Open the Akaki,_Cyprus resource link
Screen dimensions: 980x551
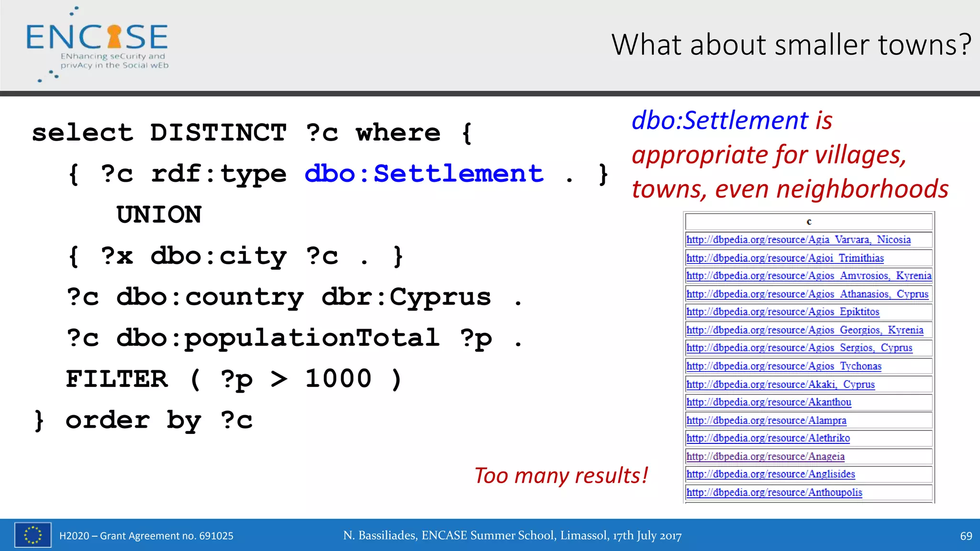point(780,384)
